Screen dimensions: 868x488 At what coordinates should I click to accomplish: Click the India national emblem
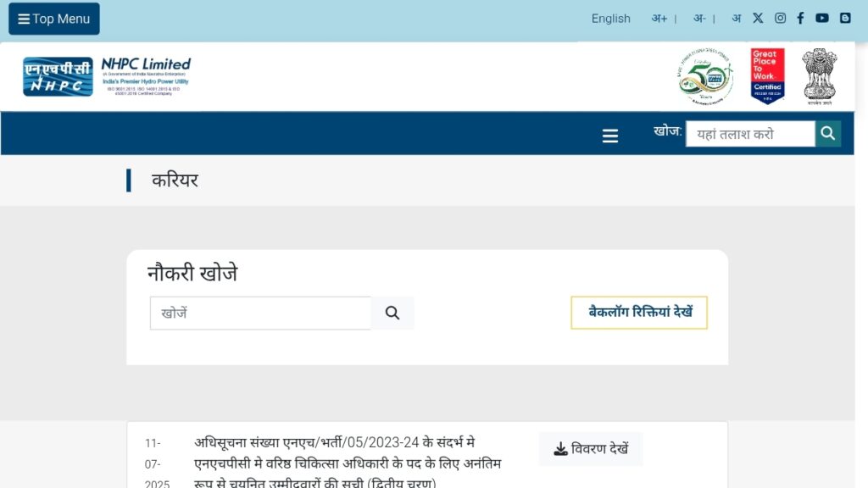tap(819, 75)
